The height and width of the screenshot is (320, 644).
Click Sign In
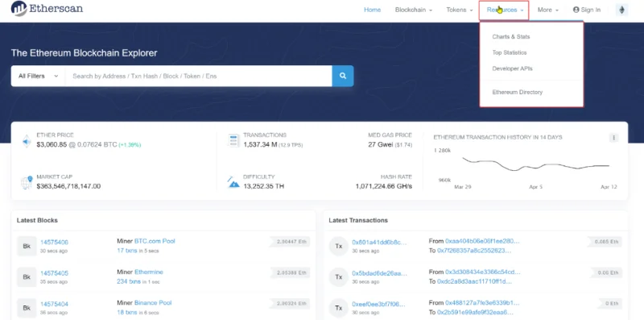click(587, 10)
